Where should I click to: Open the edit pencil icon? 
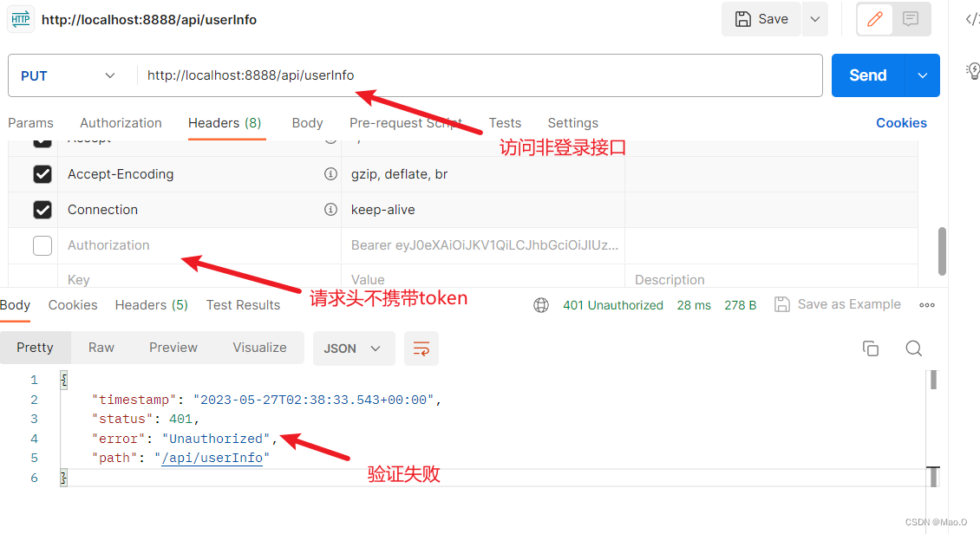point(874,19)
